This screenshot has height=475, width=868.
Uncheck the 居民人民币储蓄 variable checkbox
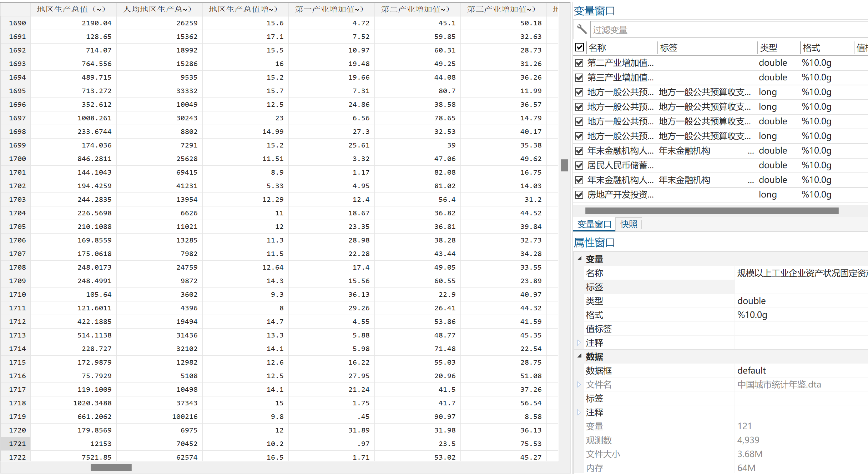(x=580, y=166)
